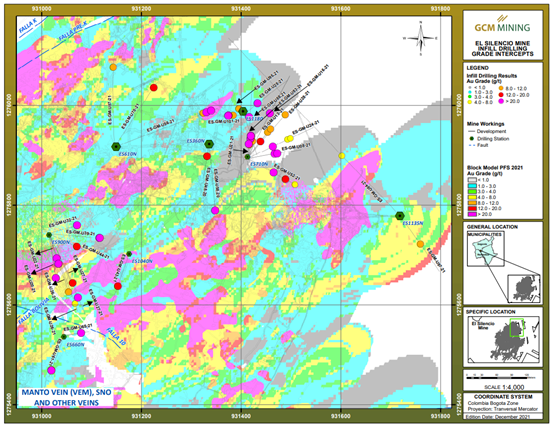Click the north arrow compass rose
Screen dimensions: 552x426
pyautogui.click(x=421, y=38)
